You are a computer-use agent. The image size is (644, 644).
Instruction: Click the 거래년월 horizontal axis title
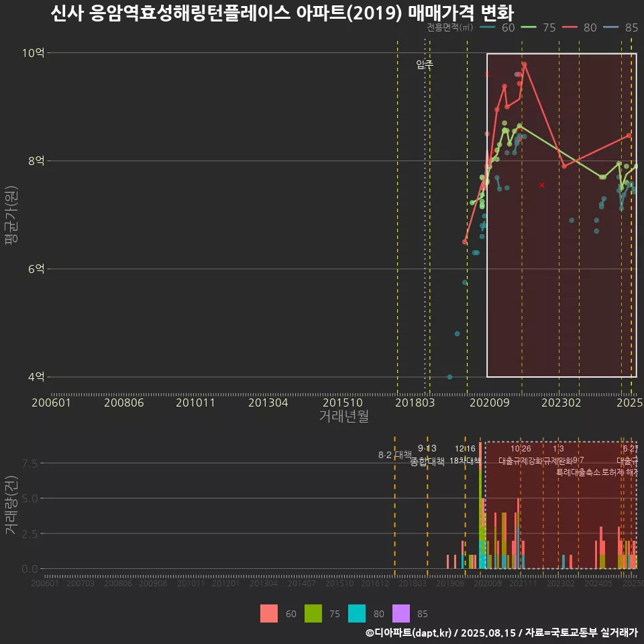343,416
